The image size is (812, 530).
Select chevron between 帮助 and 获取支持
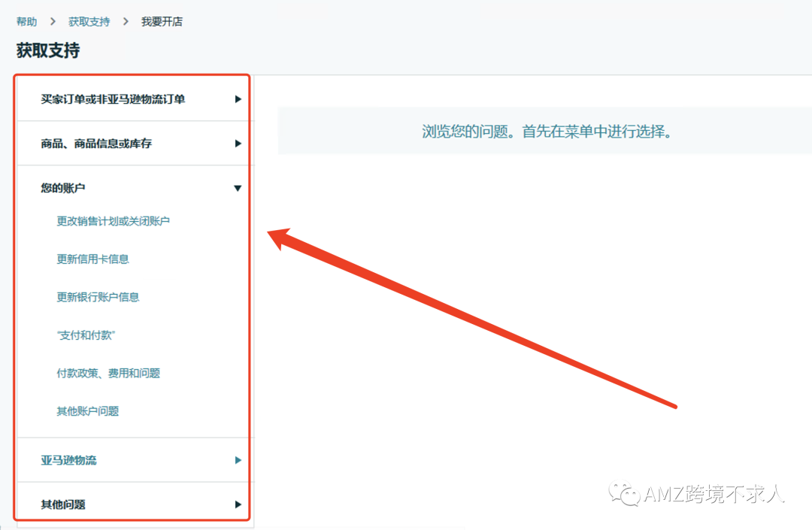(x=53, y=22)
